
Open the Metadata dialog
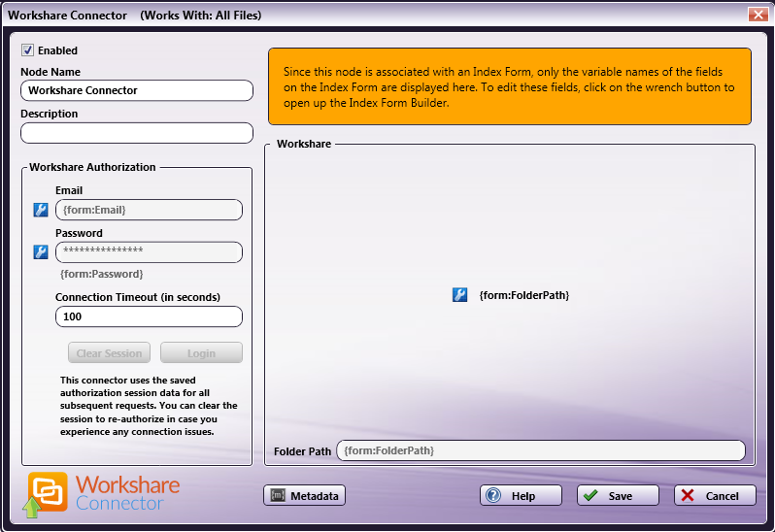click(305, 495)
